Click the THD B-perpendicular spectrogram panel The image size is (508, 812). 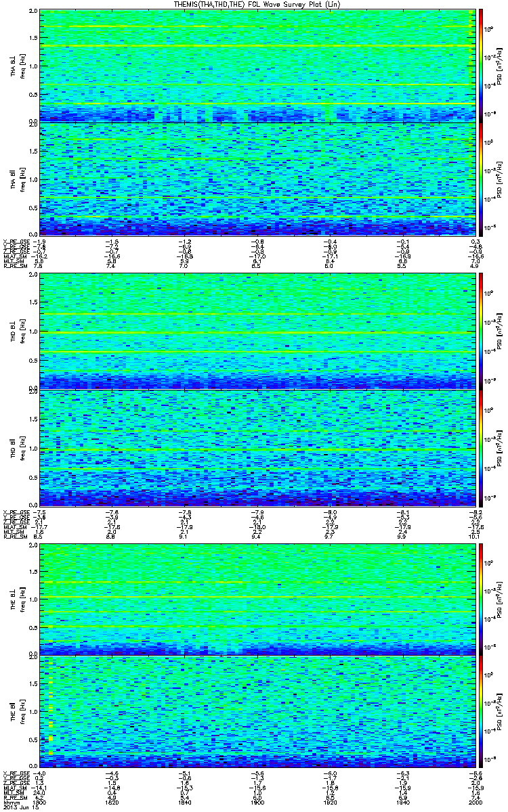tap(258, 331)
